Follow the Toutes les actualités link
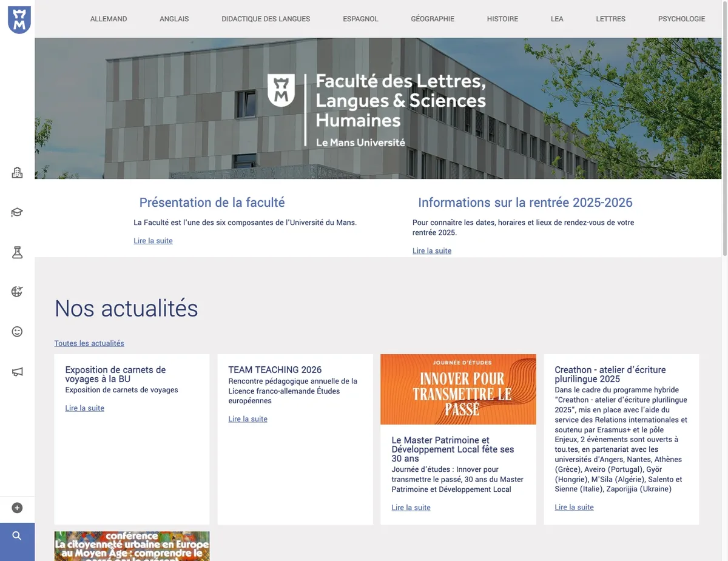 (89, 343)
